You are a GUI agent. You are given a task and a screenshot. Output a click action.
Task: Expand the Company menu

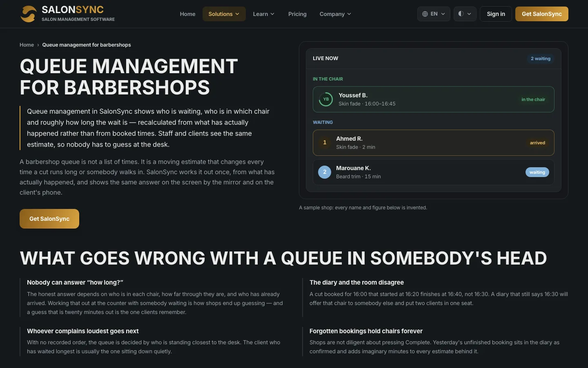click(x=335, y=14)
